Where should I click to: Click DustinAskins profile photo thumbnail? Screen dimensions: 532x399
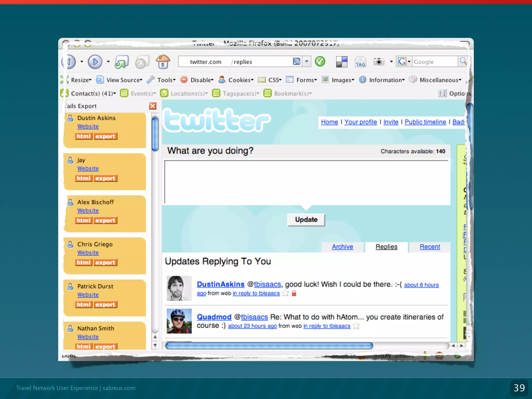coord(179,288)
